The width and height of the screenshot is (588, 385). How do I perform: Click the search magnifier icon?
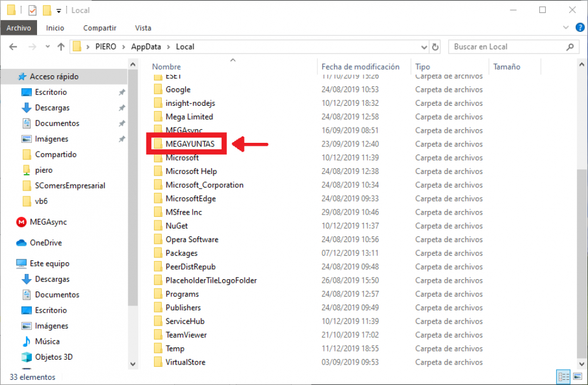coord(570,47)
